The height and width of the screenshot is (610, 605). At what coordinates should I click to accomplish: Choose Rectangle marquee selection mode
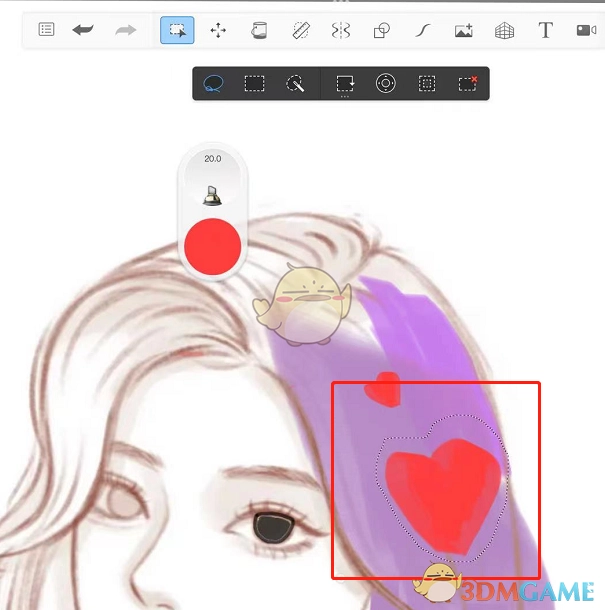click(x=255, y=84)
